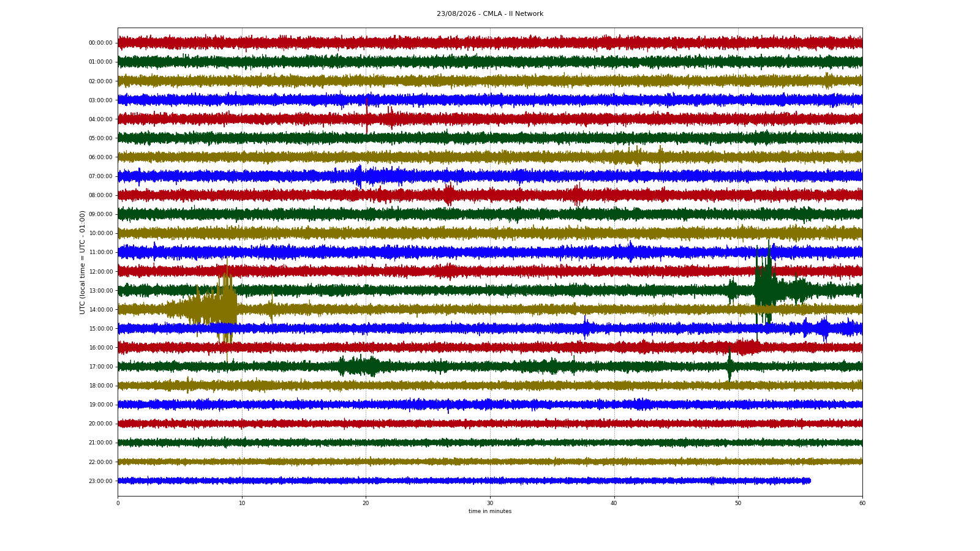Click the 13:00:00 hour label
Image resolution: width=980 pixels, height=551 pixels.
100,291
